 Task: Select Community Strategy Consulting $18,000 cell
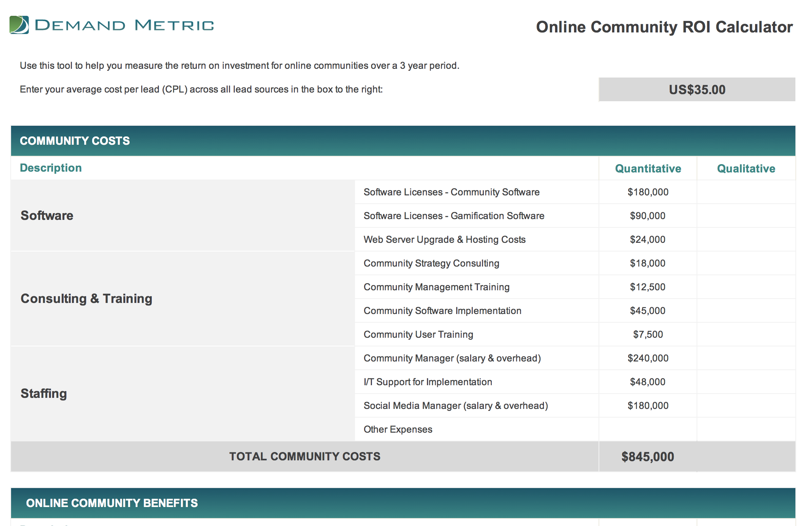(648, 263)
